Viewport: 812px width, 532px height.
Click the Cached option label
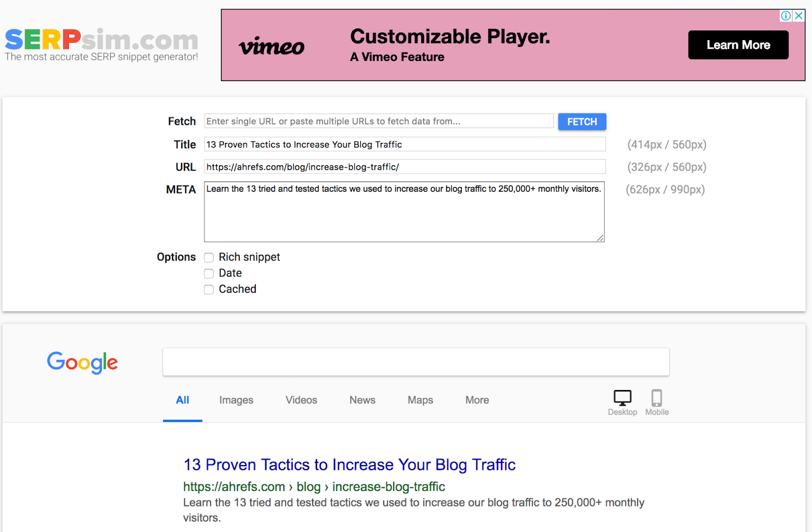(238, 289)
